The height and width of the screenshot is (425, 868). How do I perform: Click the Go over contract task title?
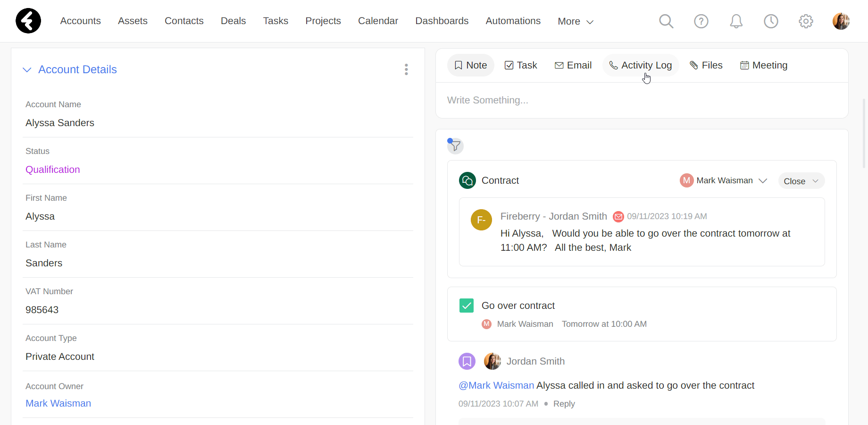[518, 306]
